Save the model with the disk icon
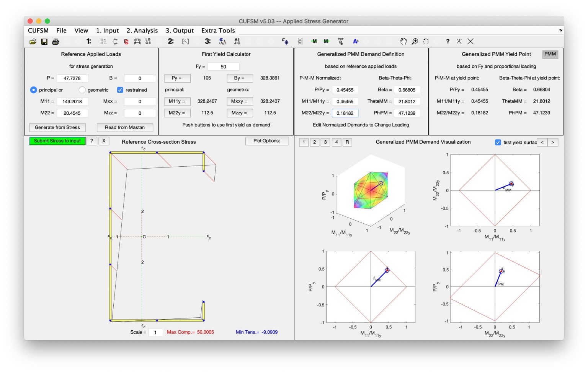This screenshot has width=588, height=372. (x=44, y=41)
